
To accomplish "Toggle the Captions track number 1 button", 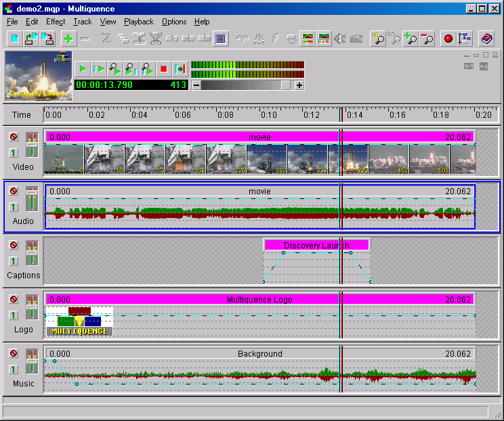I will click(14, 261).
